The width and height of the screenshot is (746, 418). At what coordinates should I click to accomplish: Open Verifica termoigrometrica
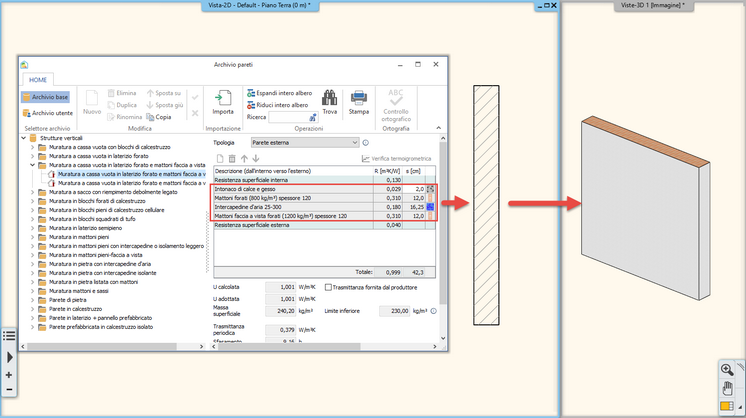tap(396, 159)
